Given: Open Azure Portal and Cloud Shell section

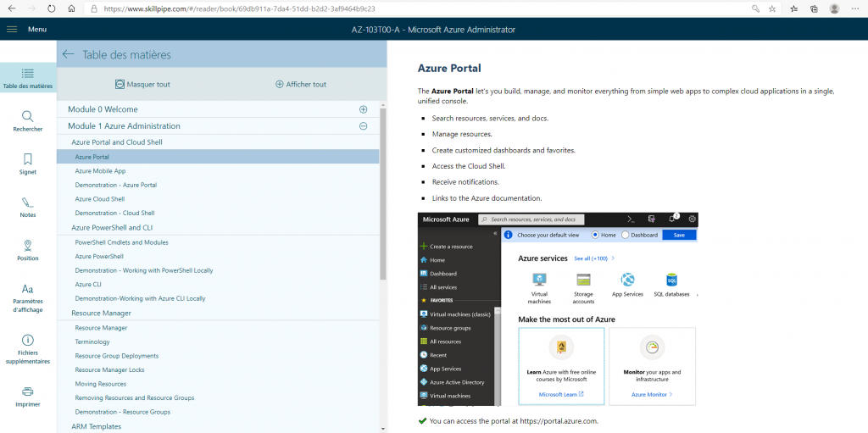Looking at the screenshot, I should (x=117, y=142).
